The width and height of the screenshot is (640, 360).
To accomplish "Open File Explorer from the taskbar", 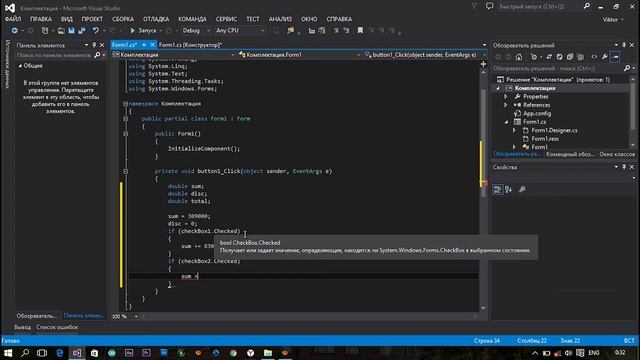I will [x=268, y=353].
